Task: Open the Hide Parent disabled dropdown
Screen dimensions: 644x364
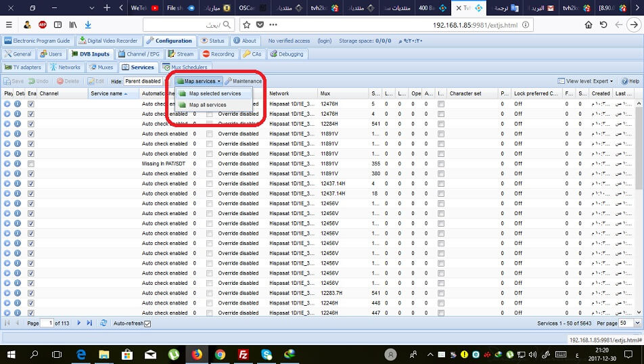Action: tap(143, 81)
